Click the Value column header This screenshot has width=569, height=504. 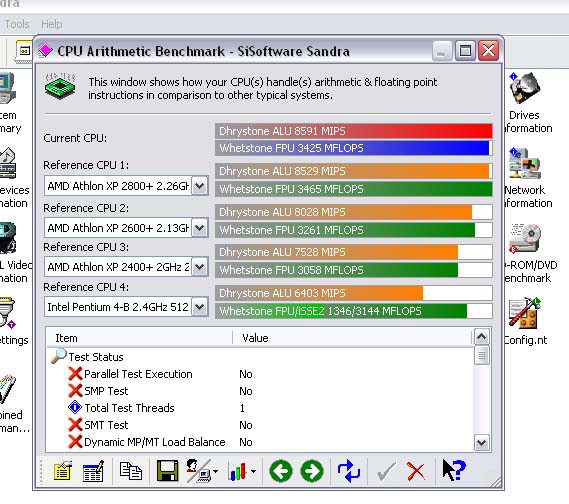point(353,338)
